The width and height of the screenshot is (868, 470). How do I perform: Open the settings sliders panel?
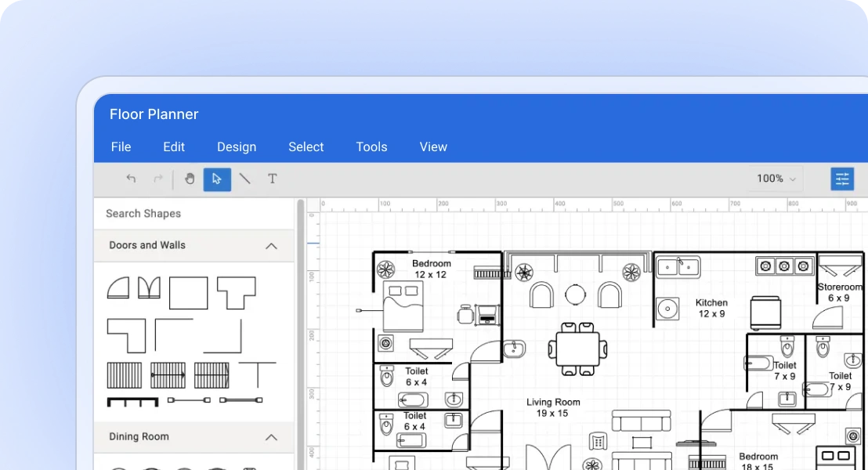point(842,179)
